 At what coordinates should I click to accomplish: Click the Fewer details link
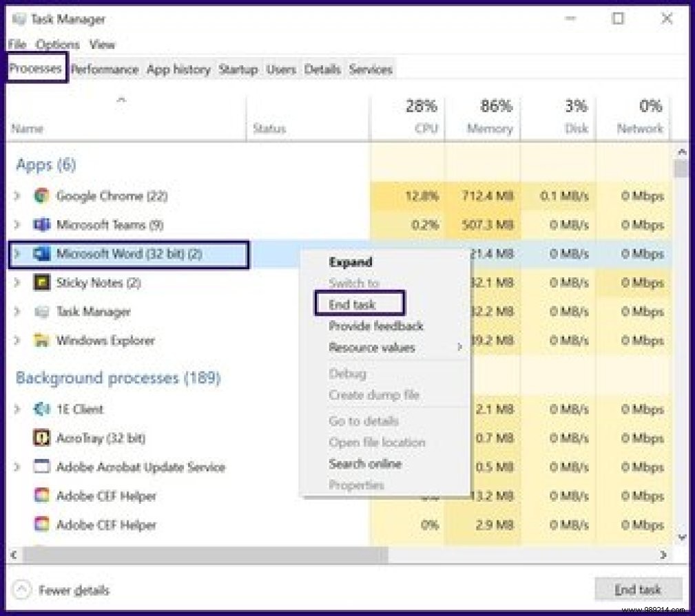tap(74, 591)
